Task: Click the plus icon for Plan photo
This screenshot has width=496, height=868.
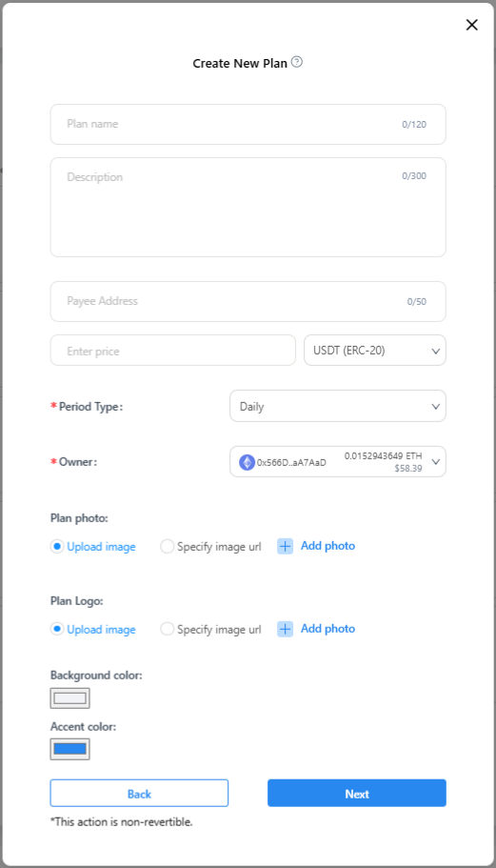Action: [x=285, y=546]
